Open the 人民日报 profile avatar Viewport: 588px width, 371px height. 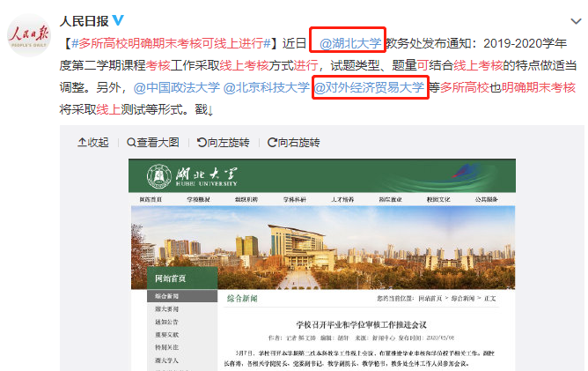(29, 35)
